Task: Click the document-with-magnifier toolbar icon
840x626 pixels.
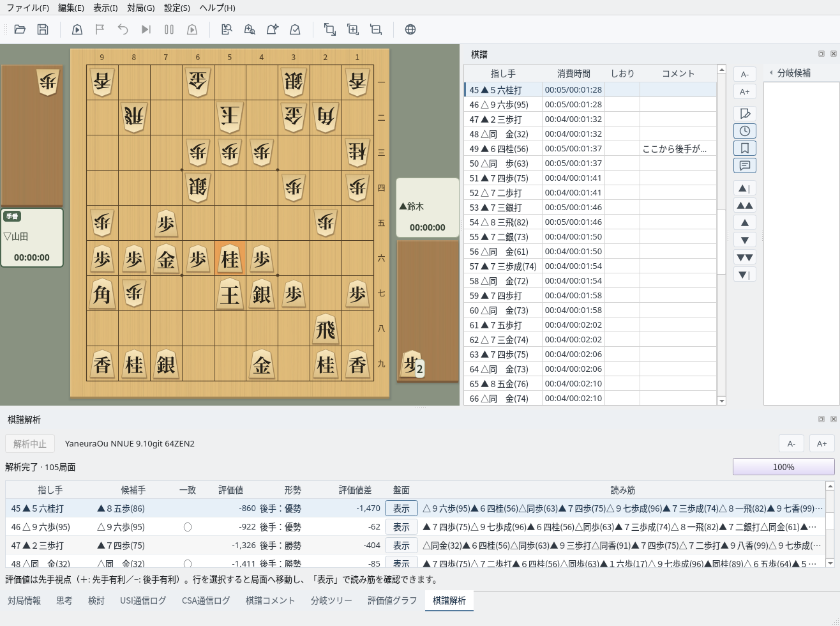Action: [227, 29]
